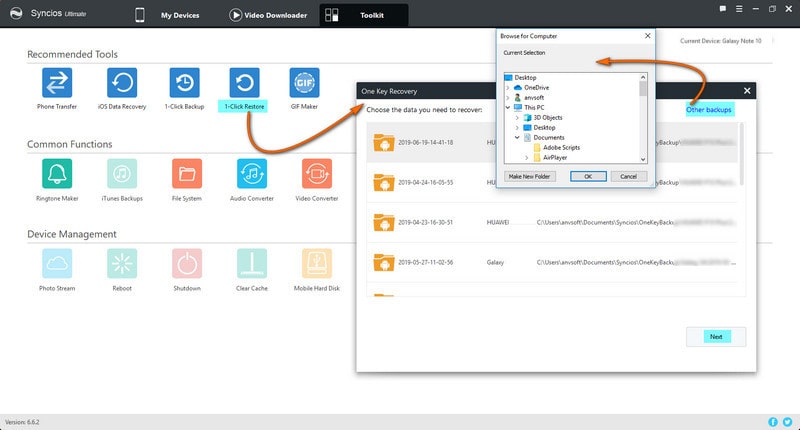
Task: Launch the Video Converter
Action: [x=317, y=173]
